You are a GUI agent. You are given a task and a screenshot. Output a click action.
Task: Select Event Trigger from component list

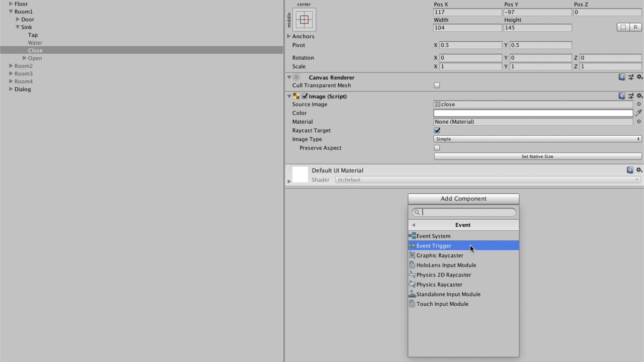(434, 246)
